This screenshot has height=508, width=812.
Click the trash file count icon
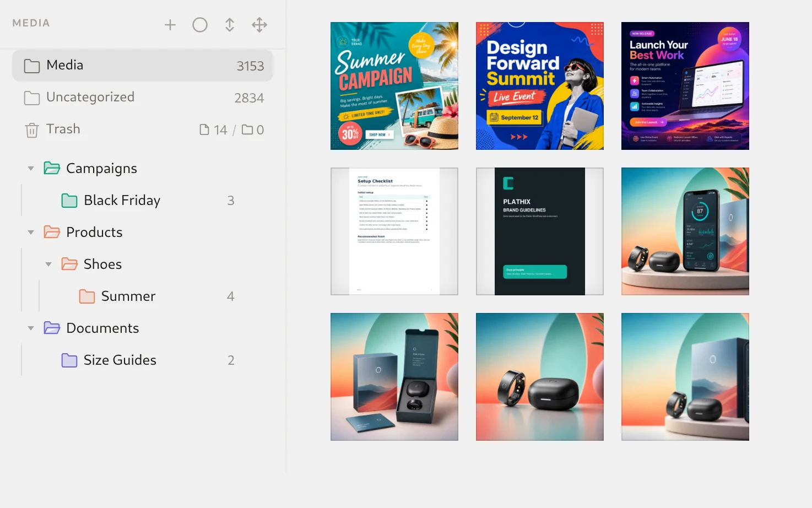[x=204, y=129]
